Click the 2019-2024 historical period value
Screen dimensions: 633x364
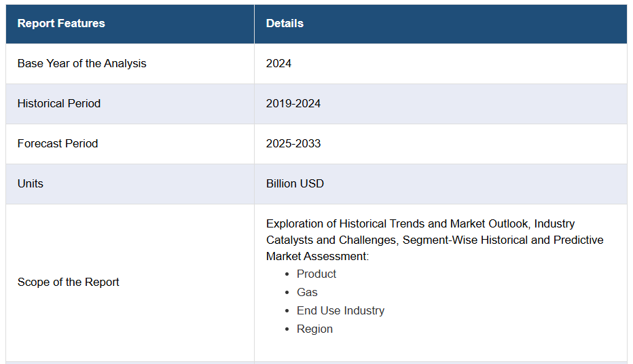[x=293, y=103]
